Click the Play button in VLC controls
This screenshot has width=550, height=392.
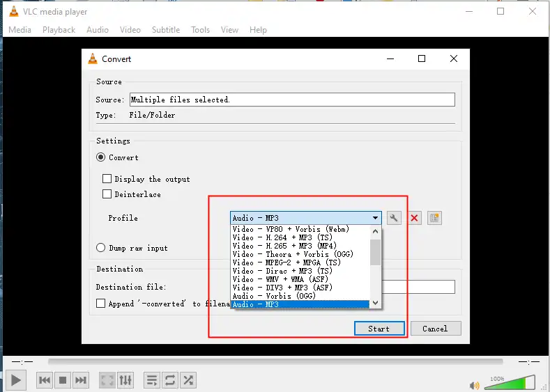[x=16, y=380]
